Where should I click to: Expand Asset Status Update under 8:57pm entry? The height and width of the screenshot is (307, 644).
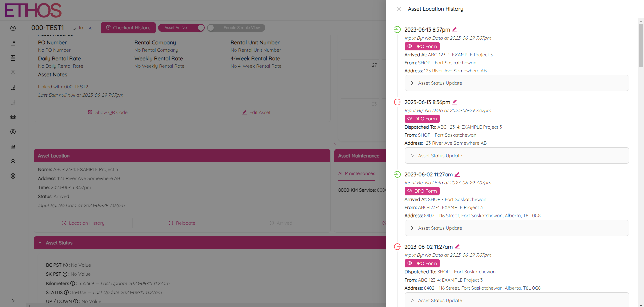coord(517,83)
